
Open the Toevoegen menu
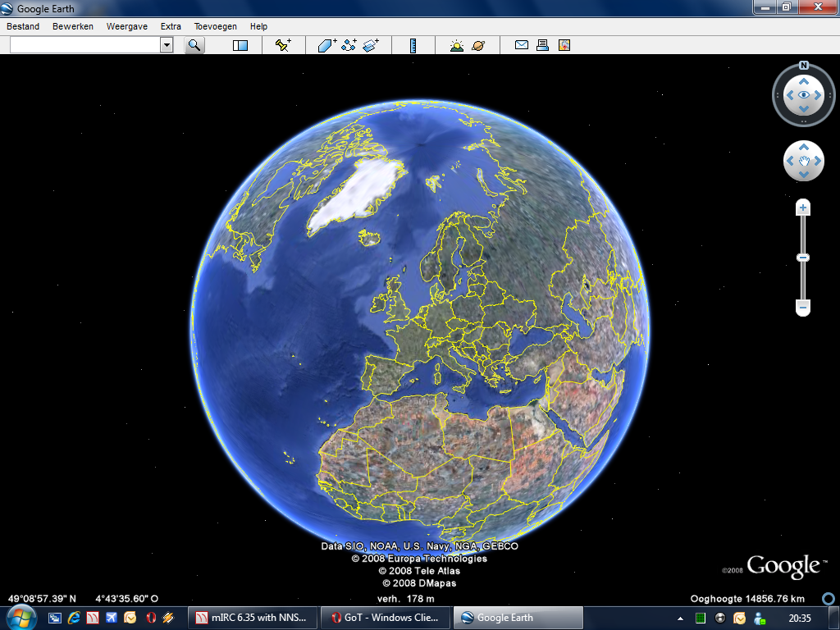click(215, 26)
